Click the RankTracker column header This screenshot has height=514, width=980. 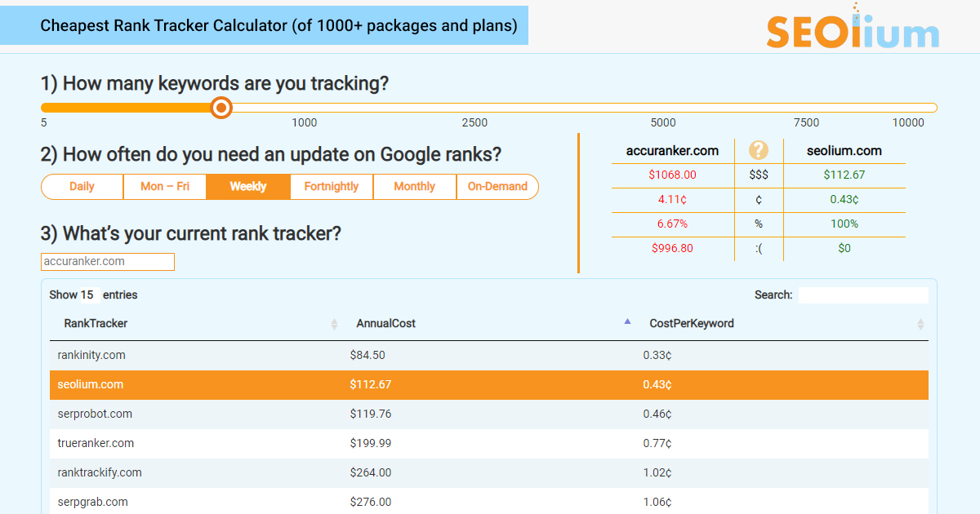(x=96, y=324)
